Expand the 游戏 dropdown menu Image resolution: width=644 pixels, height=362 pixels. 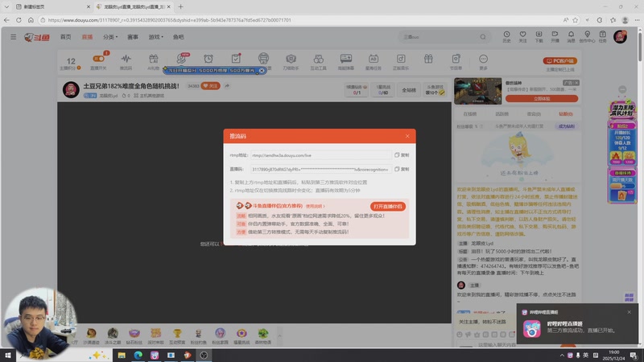155,37
